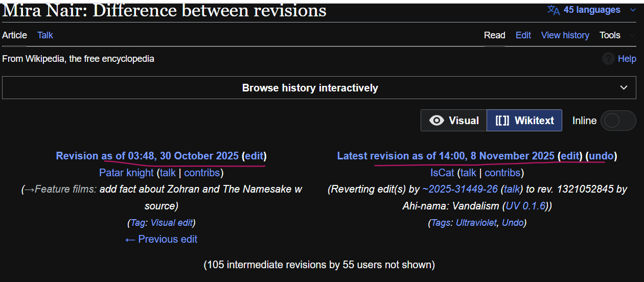644x282 pixels.
Task: Click the translate languages icon
Action: tap(554, 10)
